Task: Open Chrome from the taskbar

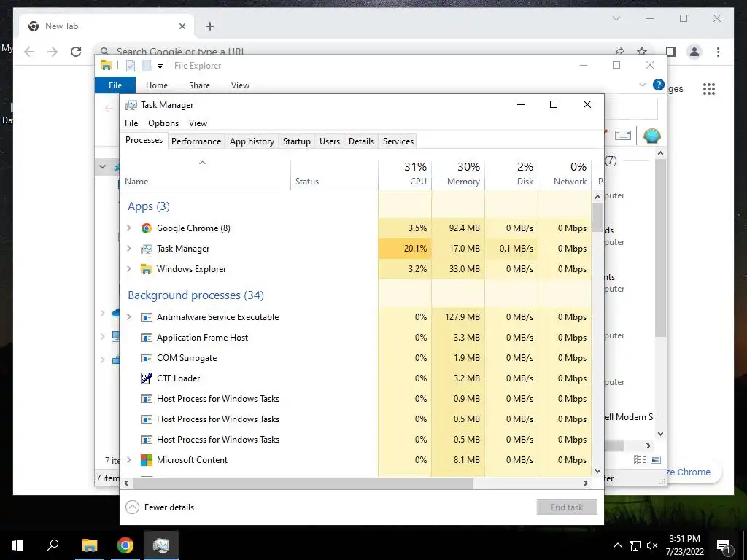Action: [x=125, y=545]
